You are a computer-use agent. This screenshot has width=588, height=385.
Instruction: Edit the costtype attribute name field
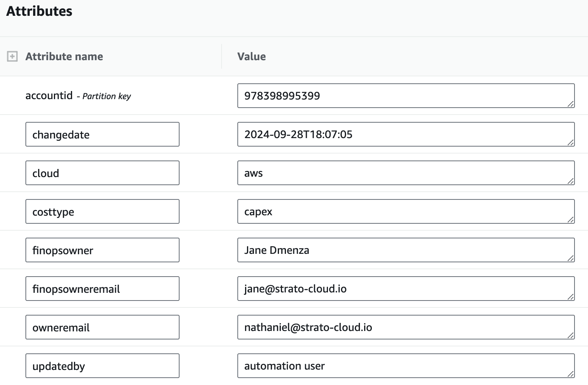click(102, 211)
